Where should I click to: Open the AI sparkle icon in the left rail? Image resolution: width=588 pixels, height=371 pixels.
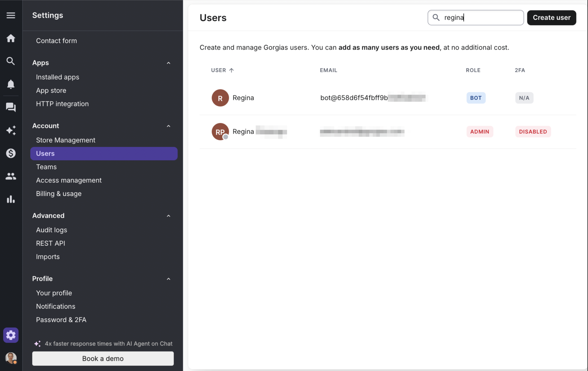(x=11, y=130)
